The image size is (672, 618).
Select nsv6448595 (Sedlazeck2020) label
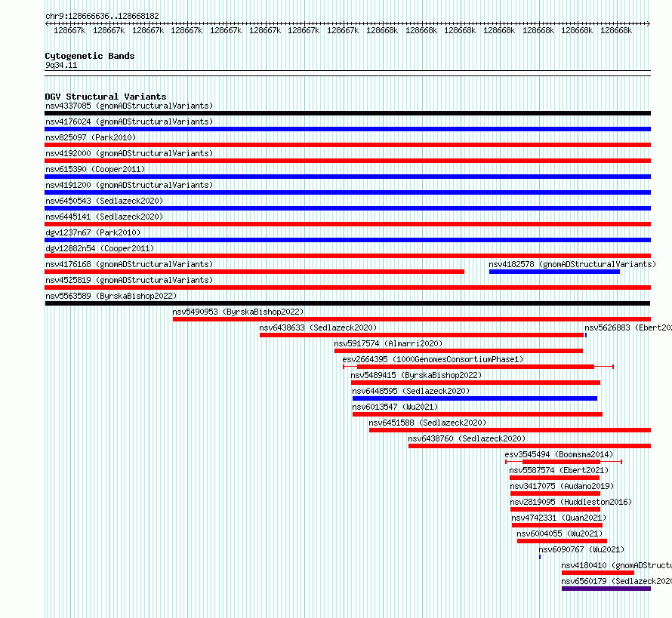(411, 391)
